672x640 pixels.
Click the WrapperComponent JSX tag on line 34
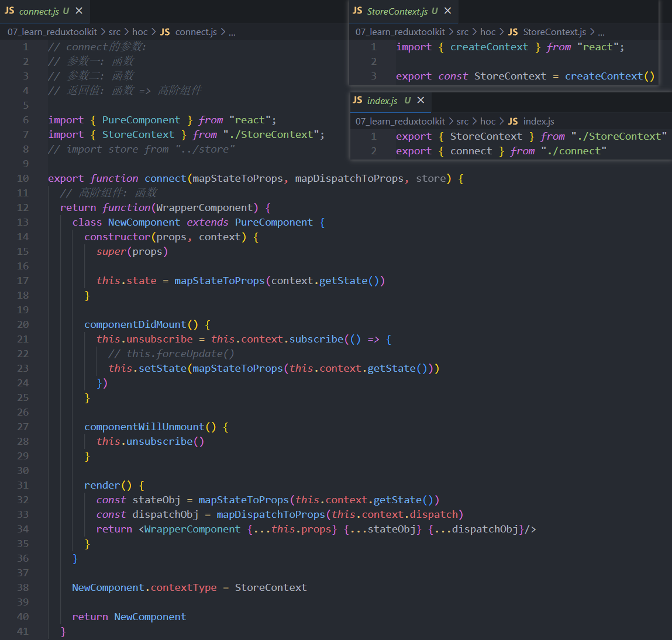coord(192,530)
